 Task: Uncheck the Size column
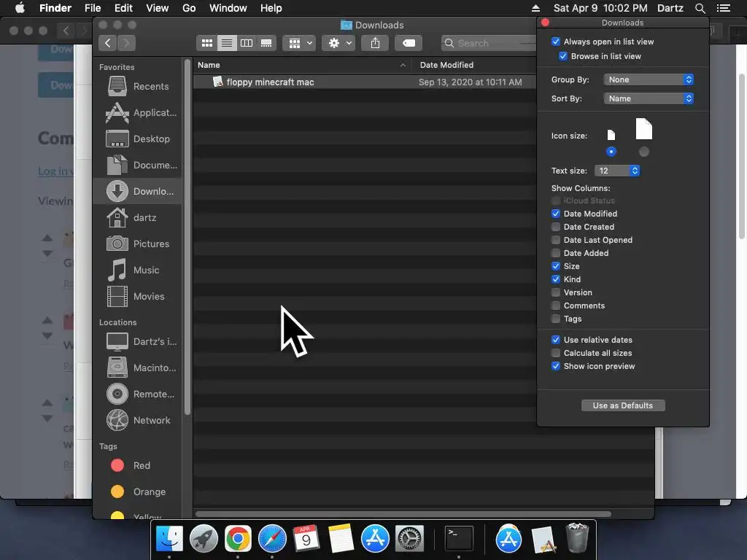(x=555, y=266)
